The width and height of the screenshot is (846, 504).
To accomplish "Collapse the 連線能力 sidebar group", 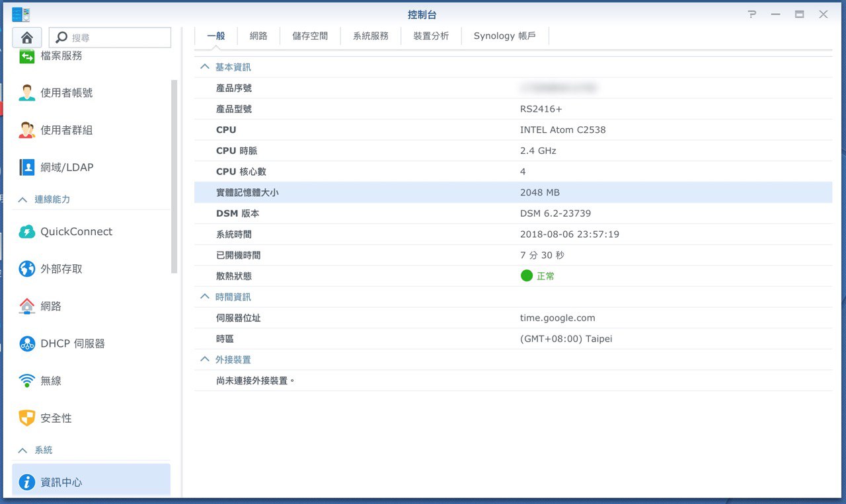I will point(23,199).
